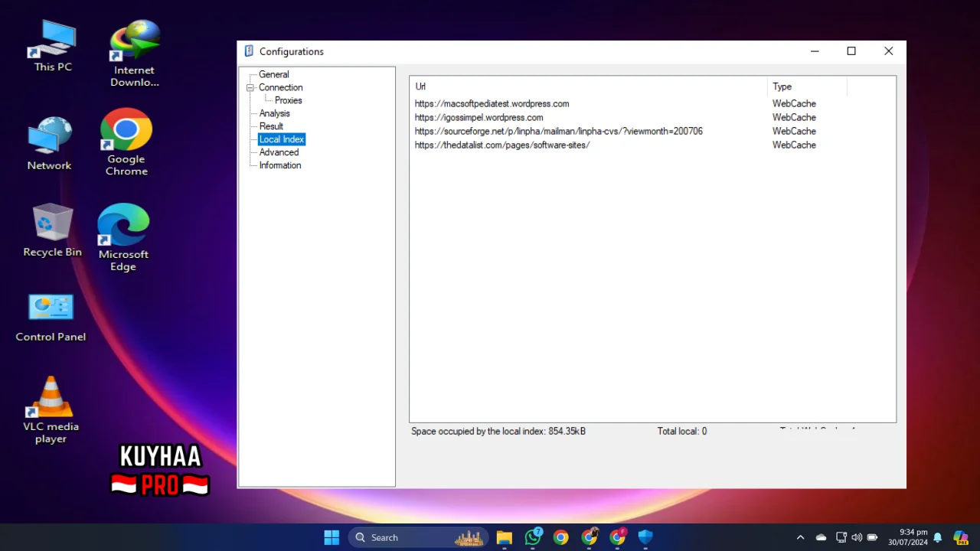Viewport: 980px width, 551px height.
Task: Show hidden tray icons chevron
Action: click(x=801, y=537)
